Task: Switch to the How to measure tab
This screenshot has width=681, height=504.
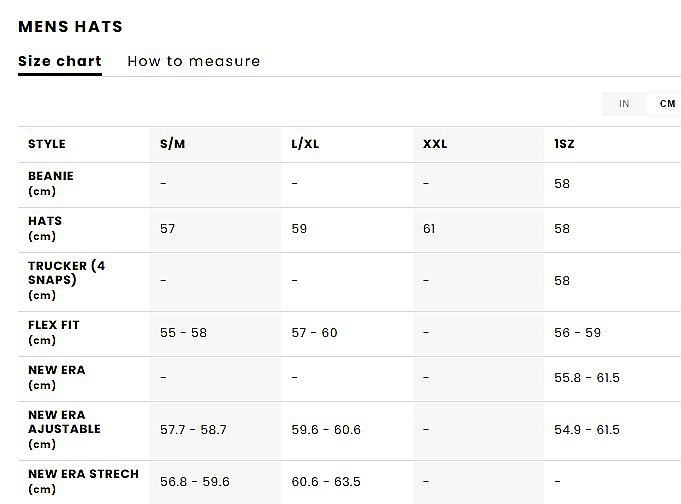Action: tap(194, 61)
